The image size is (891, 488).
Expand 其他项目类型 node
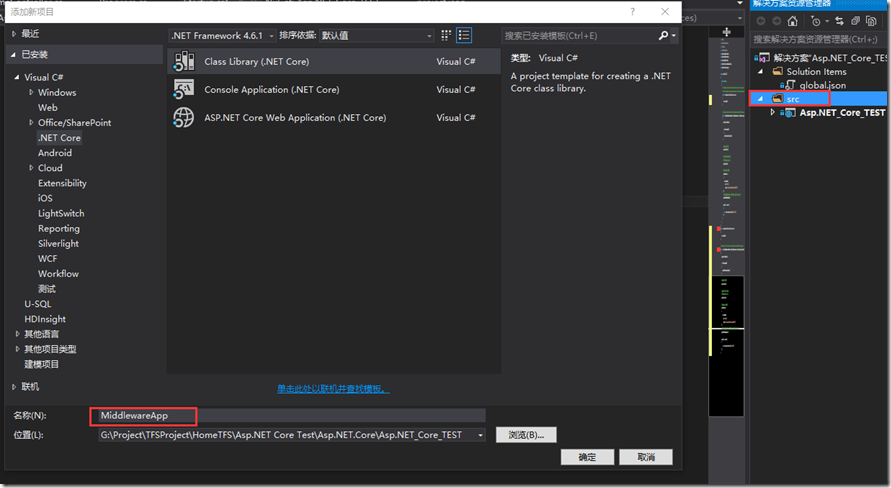pos(17,349)
